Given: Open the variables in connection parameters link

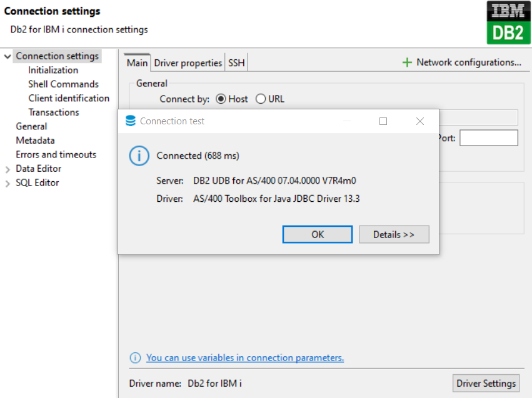Looking at the screenshot, I should [x=245, y=357].
